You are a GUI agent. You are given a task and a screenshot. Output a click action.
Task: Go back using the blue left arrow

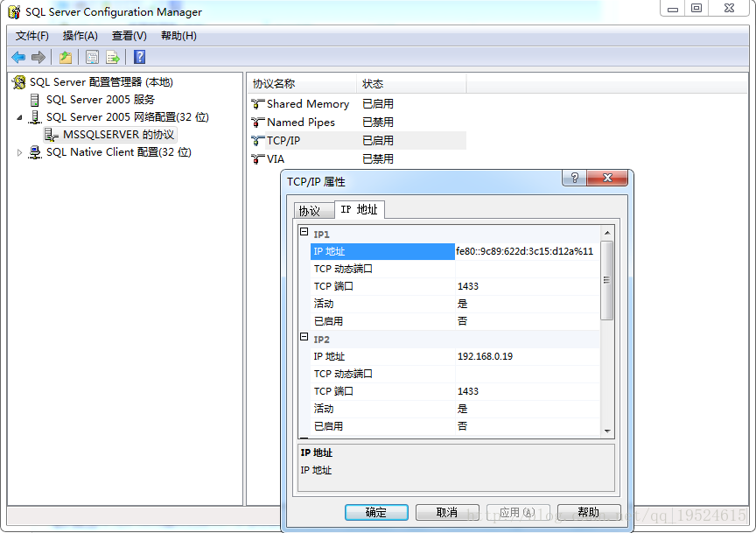click(18, 58)
